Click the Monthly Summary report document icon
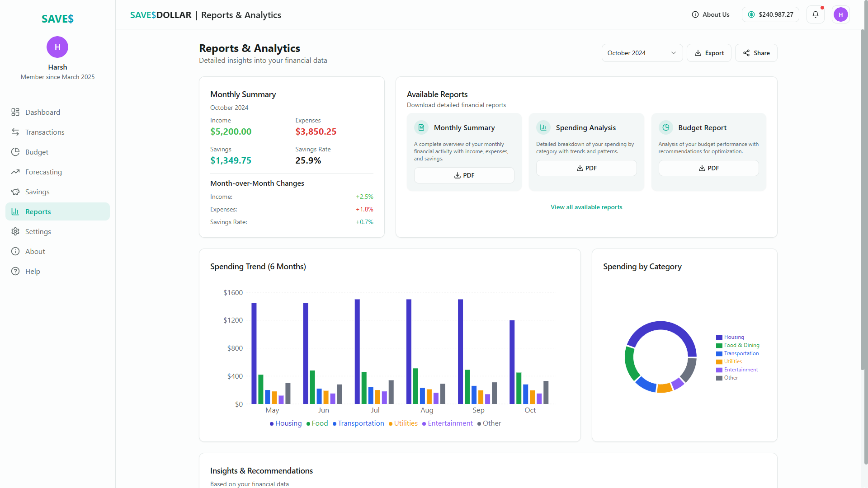This screenshot has height=488, width=868. coord(421,127)
